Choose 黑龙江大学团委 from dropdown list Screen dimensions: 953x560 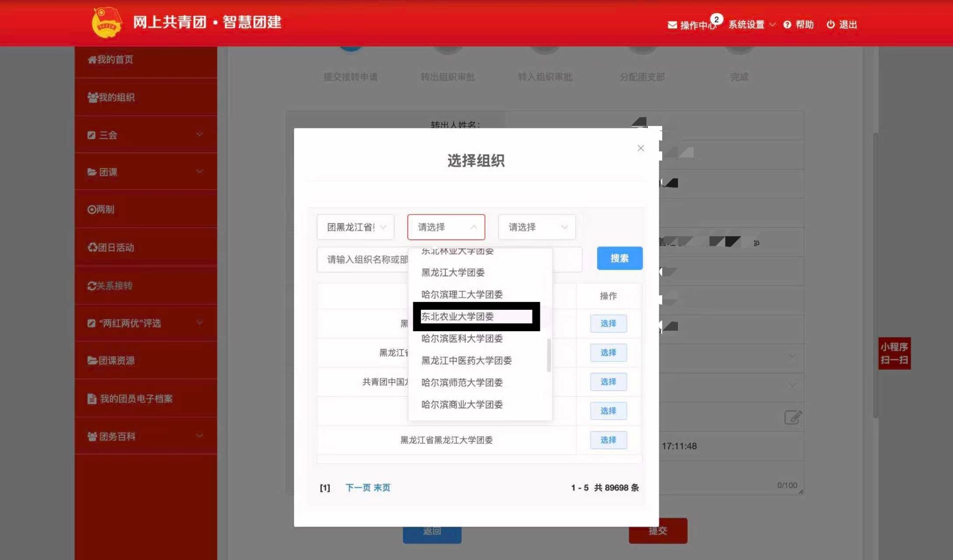(x=480, y=273)
